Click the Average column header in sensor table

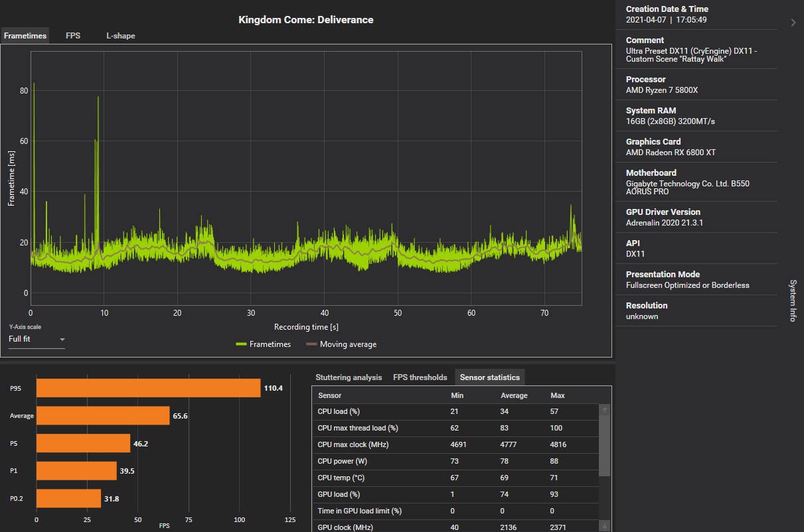(514, 395)
